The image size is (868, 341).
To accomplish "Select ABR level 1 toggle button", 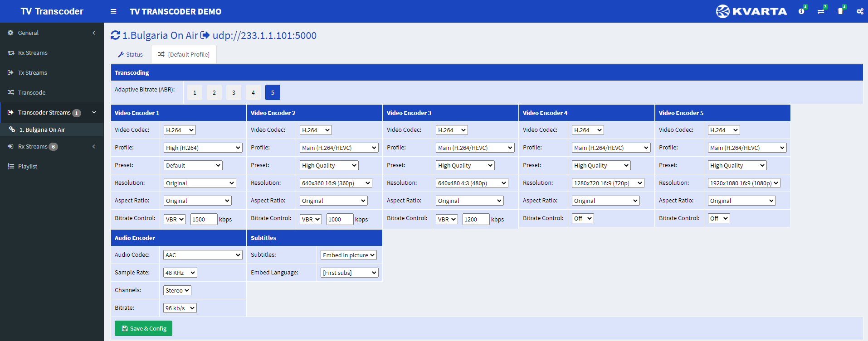I will 195,92.
